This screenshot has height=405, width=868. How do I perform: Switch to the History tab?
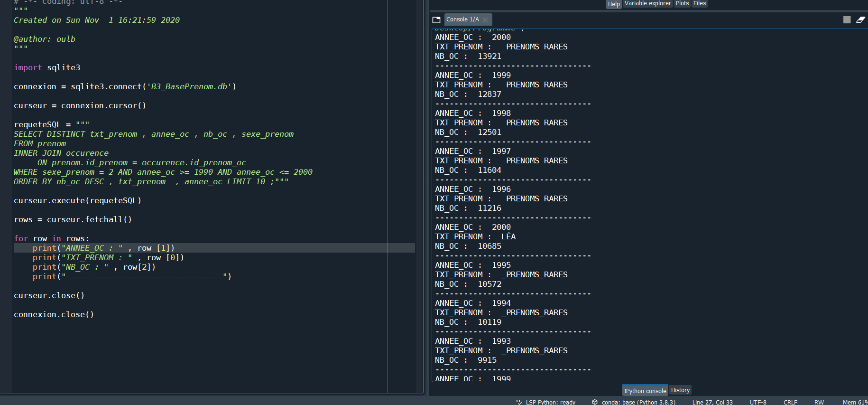(680, 390)
